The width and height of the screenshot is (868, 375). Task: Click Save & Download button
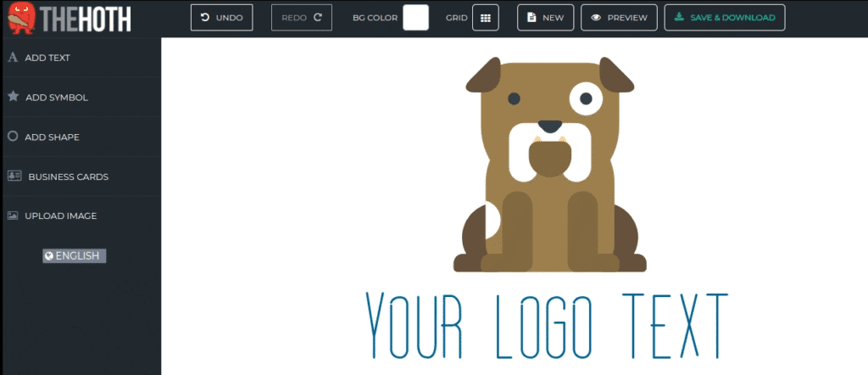coord(725,18)
